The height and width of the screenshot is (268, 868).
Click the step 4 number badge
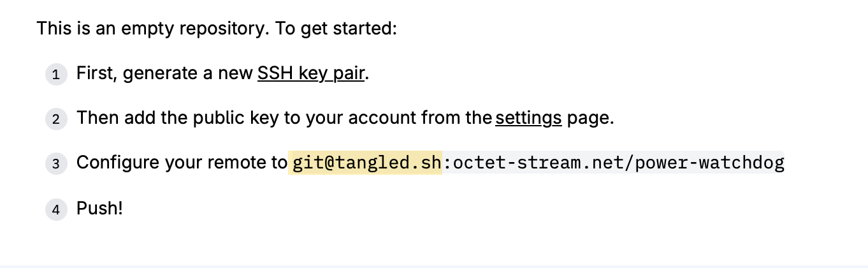56,209
